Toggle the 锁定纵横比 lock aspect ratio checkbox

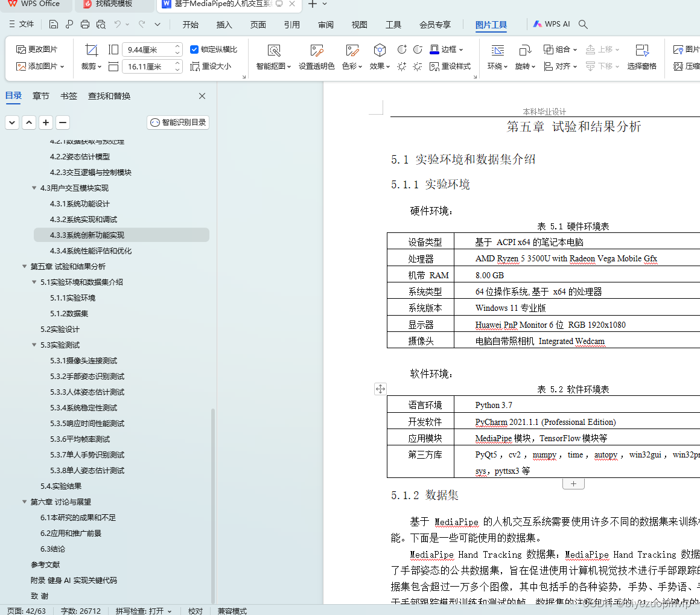pyautogui.click(x=194, y=49)
